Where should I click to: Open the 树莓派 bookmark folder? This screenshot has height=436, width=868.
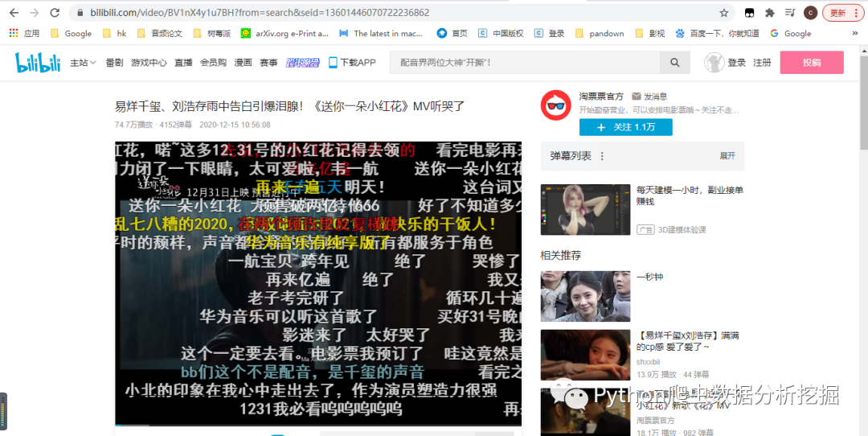tap(211, 33)
